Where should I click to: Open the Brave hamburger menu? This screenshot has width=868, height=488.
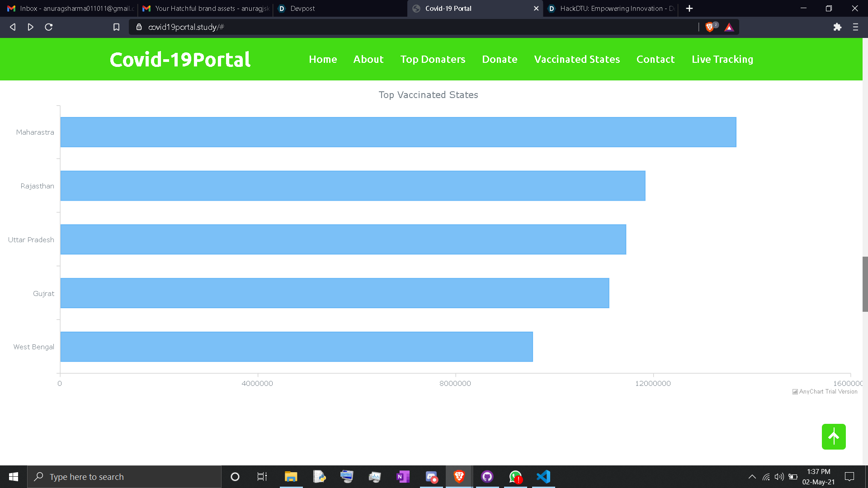pyautogui.click(x=855, y=27)
